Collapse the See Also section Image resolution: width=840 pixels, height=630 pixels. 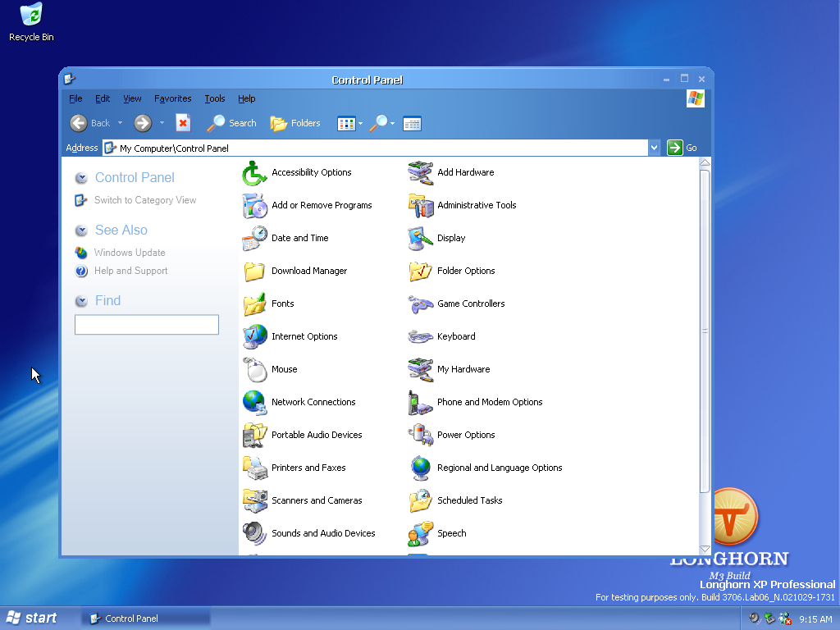[x=81, y=231]
